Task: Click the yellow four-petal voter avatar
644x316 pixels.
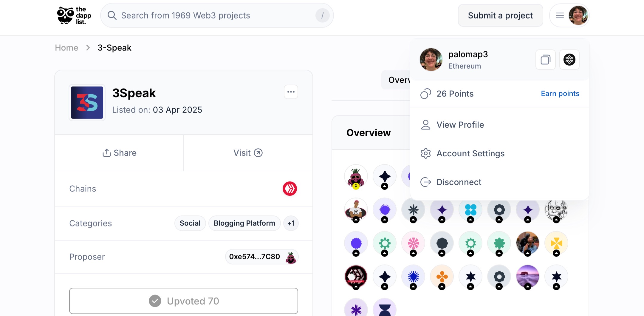Action: 556,243
